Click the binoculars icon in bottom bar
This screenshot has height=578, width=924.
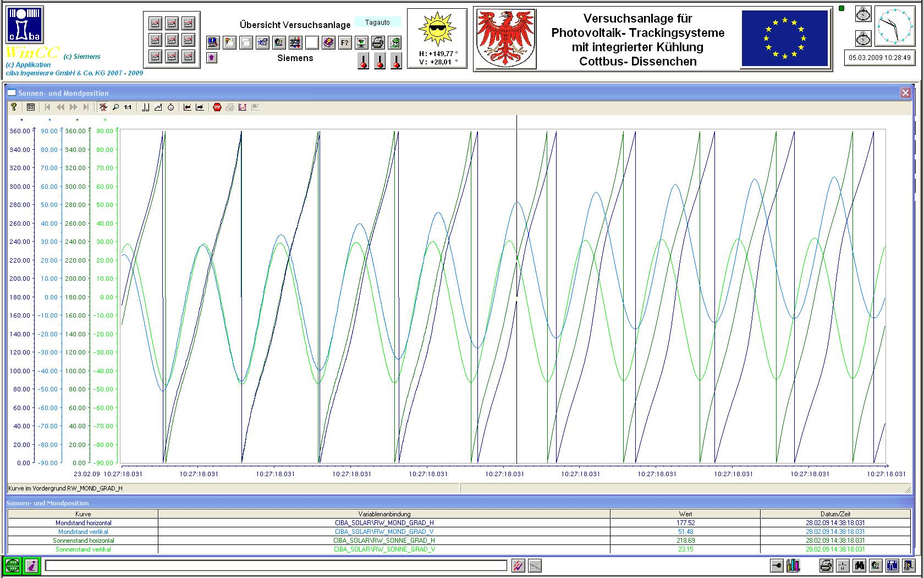pos(859,565)
